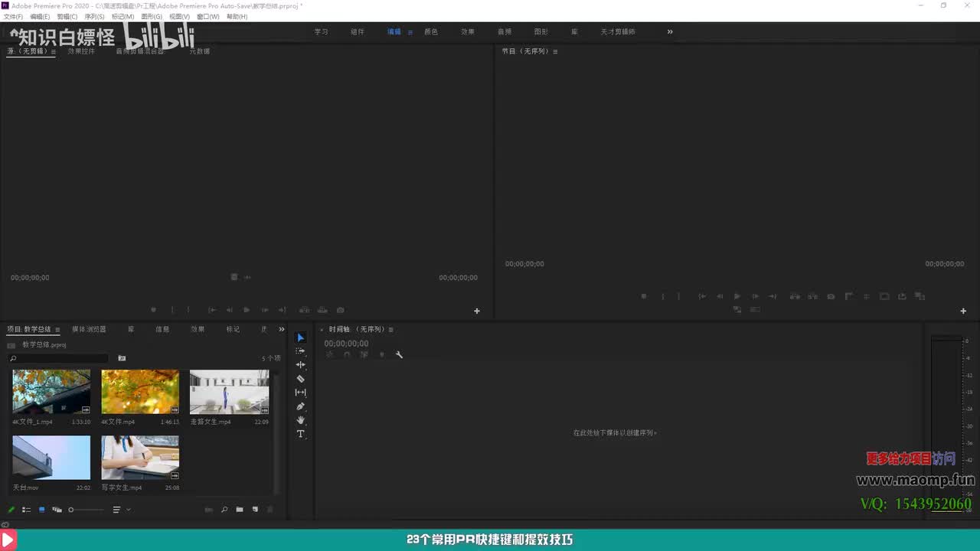Switch to the 效果控件 tab
The image size is (980, 551).
[x=81, y=51]
